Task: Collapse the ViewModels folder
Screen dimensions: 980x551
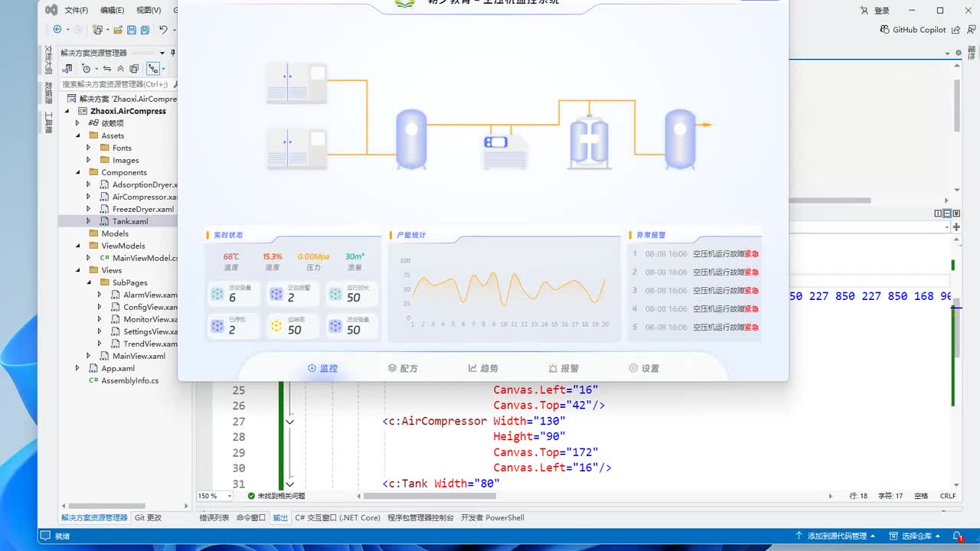Action: pos(78,246)
